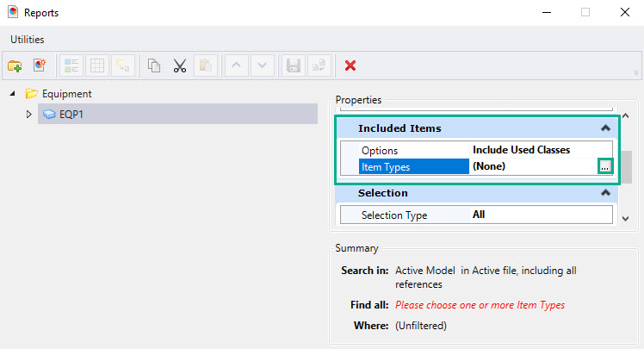
Task: Click the New Report Definition icon
Action: coord(40,65)
